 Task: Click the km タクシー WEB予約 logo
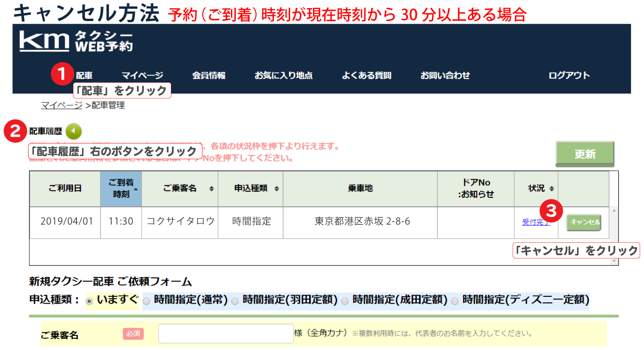tap(76, 41)
